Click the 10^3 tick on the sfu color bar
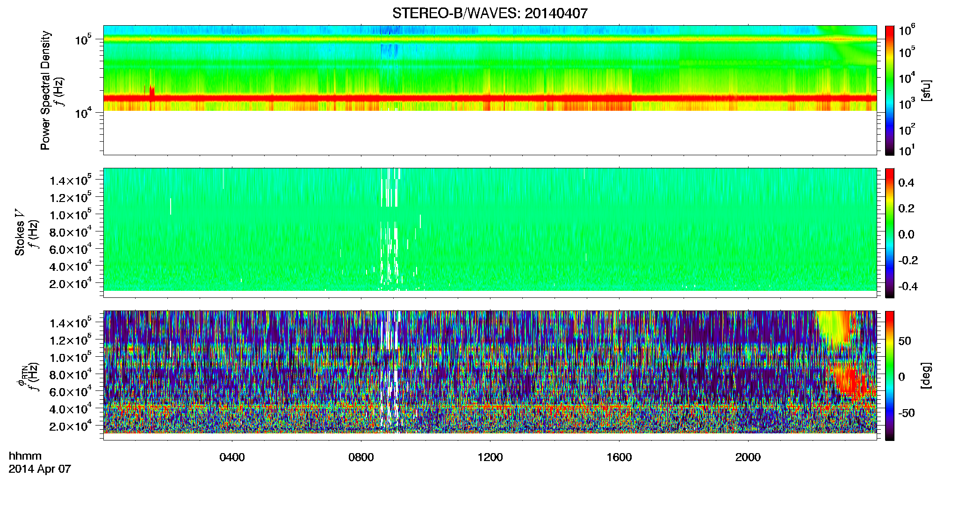Image resolution: width=980 pixels, height=505 pixels. pyautogui.click(x=907, y=103)
